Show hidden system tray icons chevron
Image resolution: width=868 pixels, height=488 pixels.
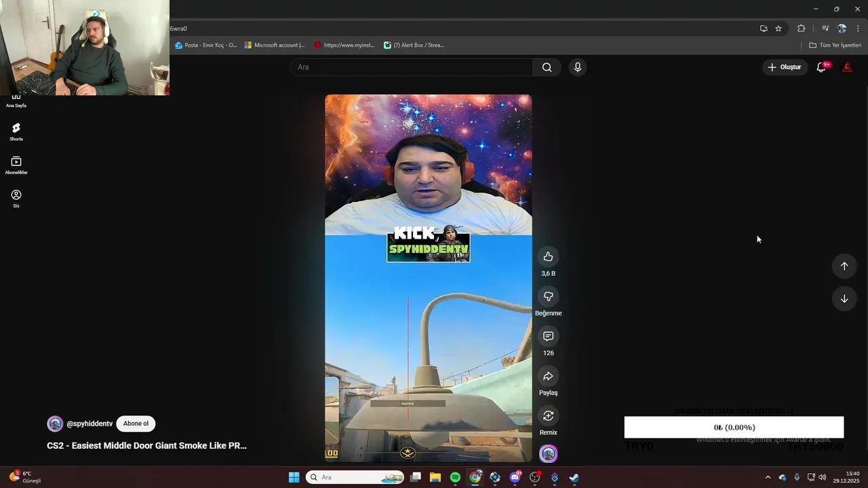[x=768, y=477]
